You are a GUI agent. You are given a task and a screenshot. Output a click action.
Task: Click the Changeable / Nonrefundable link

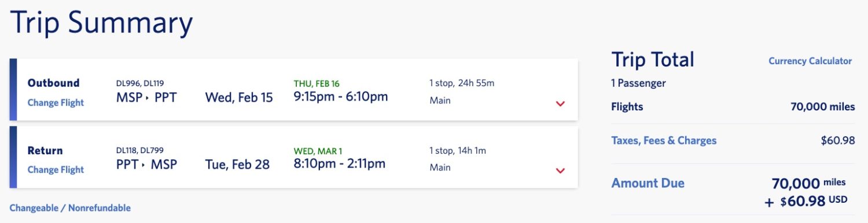coord(70,208)
